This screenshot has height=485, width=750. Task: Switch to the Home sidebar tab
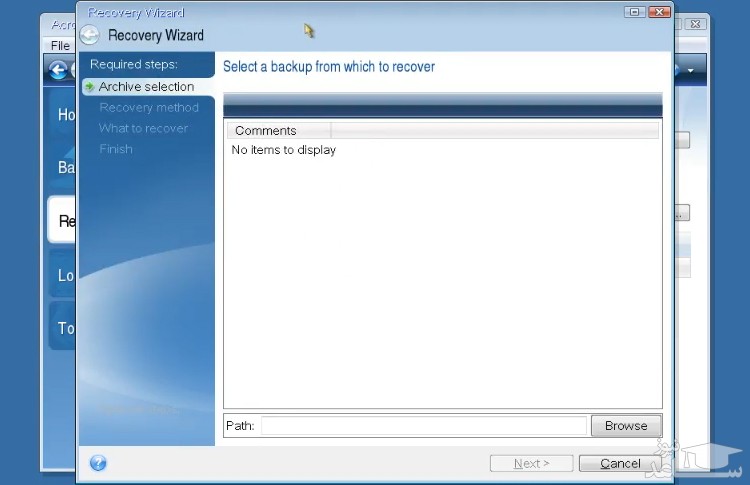click(x=65, y=115)
